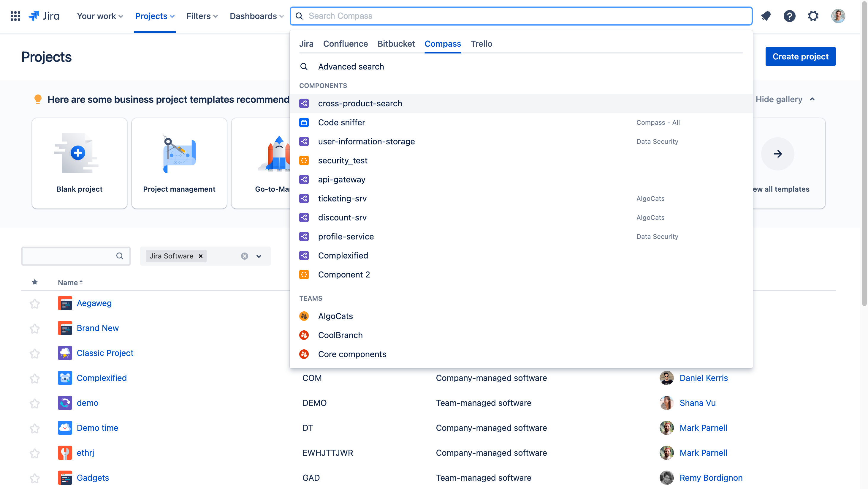The image size is (868, 489).
Task: Collapse the gallery with Hide gallery
Action: coord(785,99)
